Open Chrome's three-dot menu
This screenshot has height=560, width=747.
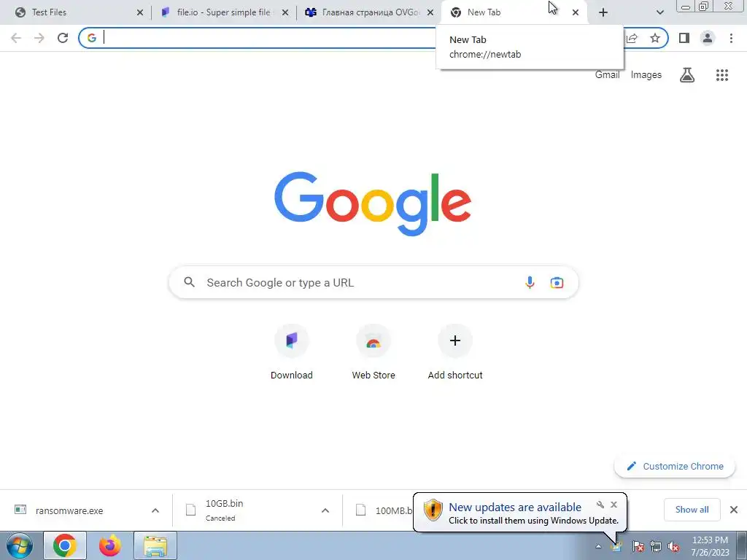pos(731,38)
